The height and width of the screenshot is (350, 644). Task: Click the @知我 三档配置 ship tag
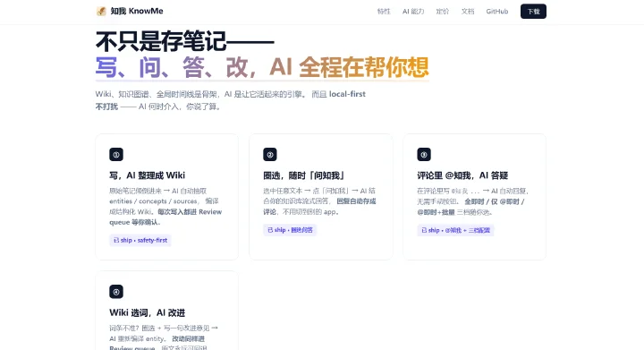pos(455,230)
